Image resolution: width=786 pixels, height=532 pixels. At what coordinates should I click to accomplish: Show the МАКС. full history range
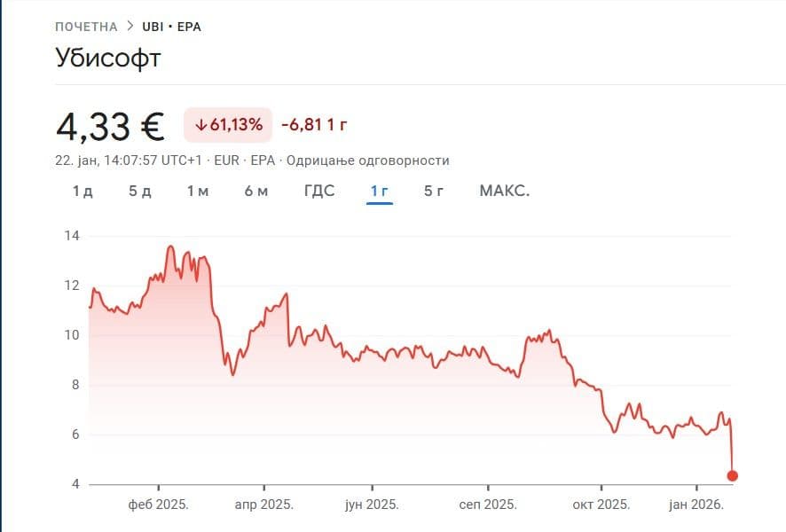tap(504, 191)
